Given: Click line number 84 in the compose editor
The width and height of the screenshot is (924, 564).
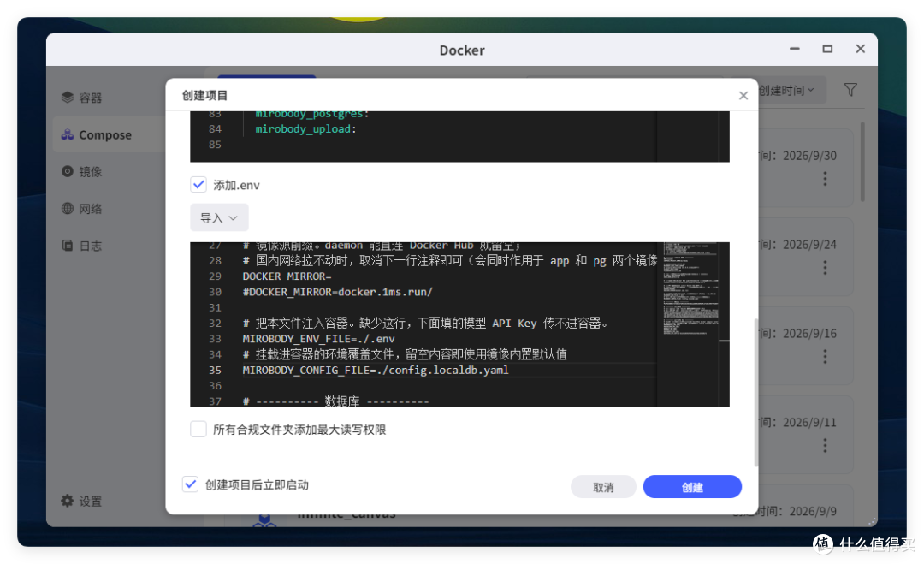Looking at the screenshot, I should pos(215,128).
